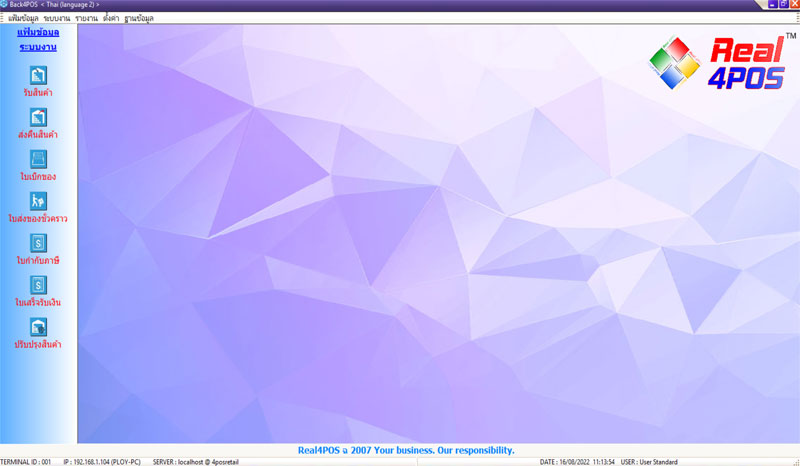The width and height of the screenshot is (800, 466).
Task: Click the รับสินค้า (receive goods) icon
Action: click(x=39, y=76)
